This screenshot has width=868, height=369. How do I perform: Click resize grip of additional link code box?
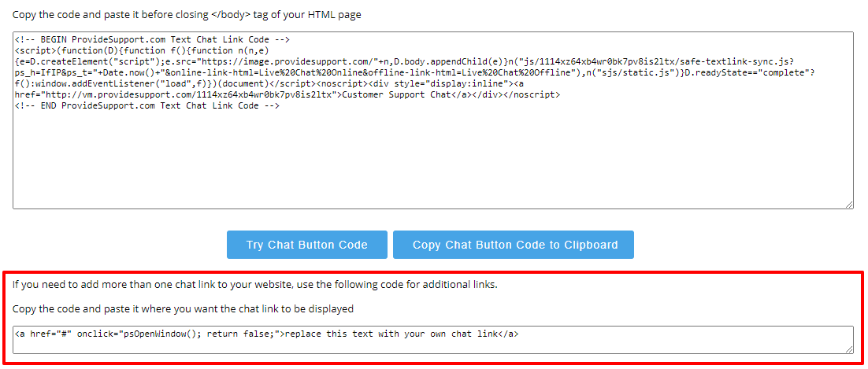849,349
